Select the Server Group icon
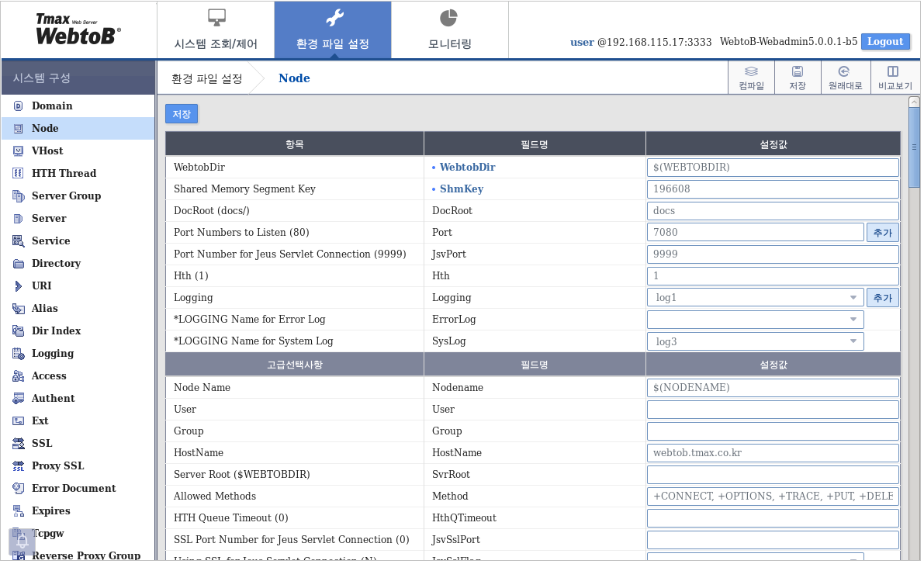The width and height of the screenshot is (924, 564). [17, 195]
